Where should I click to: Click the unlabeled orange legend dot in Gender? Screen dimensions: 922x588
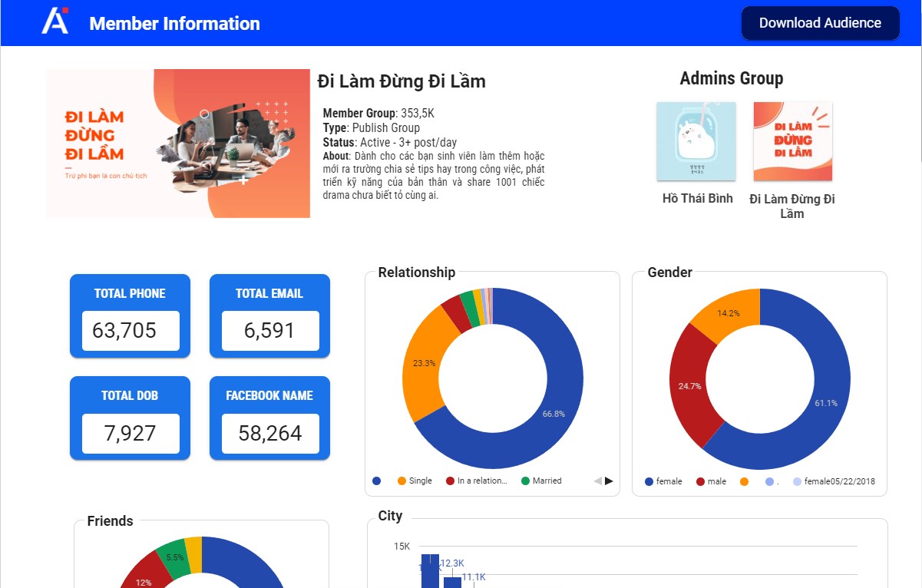pyautogui.click(x=744, y=481)
